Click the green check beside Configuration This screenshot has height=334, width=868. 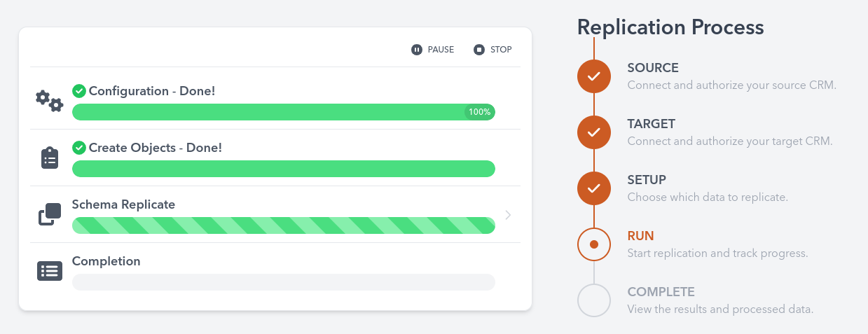[x=79, y=91]
